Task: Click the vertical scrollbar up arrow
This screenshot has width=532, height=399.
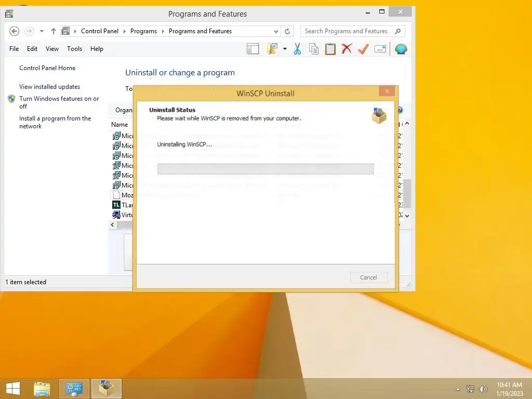Action: pos(407,124)
